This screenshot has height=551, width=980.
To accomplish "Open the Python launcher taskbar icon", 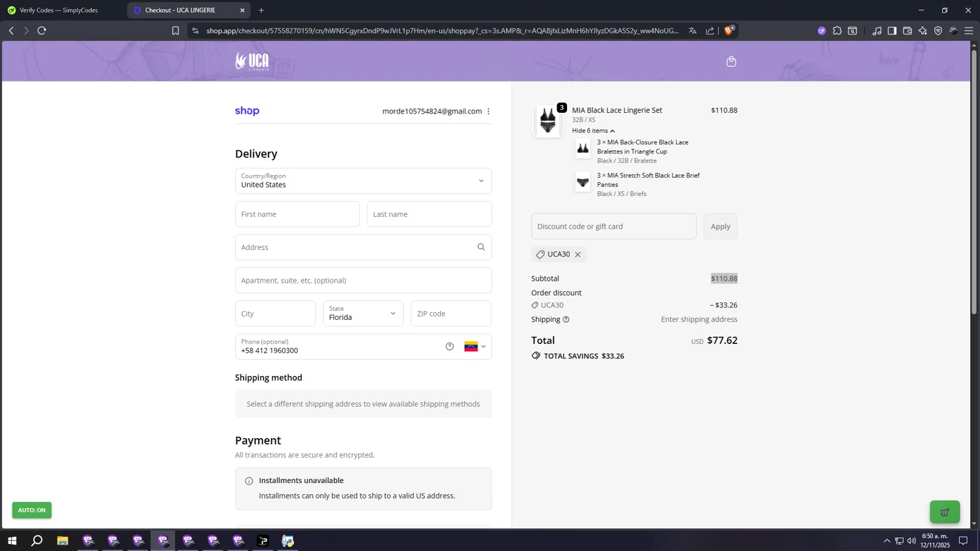I will [x=288, y=541].
